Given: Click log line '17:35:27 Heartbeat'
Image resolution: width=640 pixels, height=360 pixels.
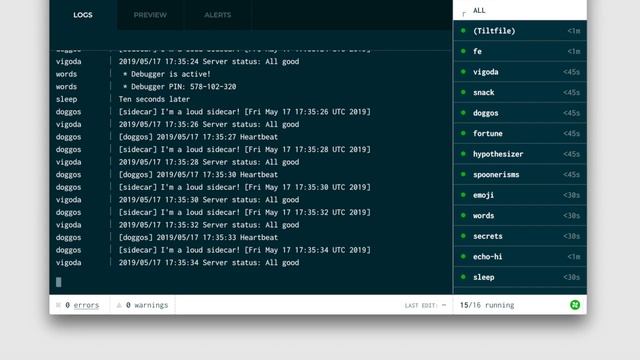Looking at the screenshot, I should [198, 137].
